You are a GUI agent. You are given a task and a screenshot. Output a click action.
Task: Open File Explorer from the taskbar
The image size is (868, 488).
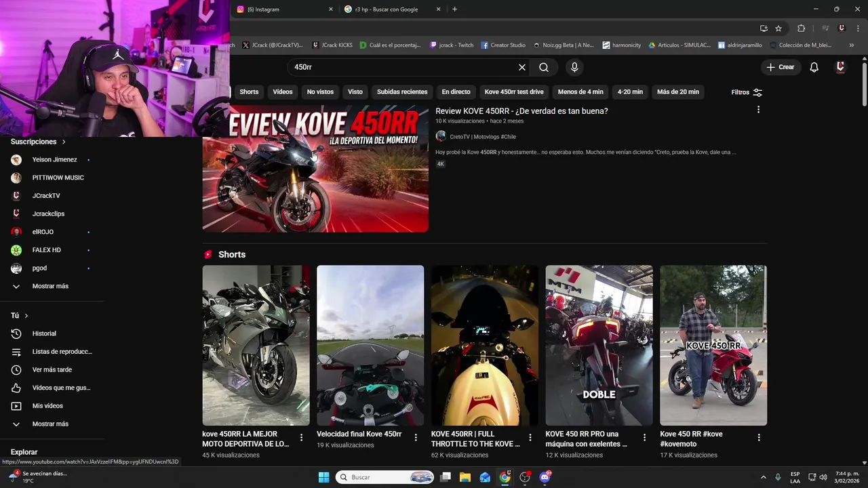click(465, 477)
